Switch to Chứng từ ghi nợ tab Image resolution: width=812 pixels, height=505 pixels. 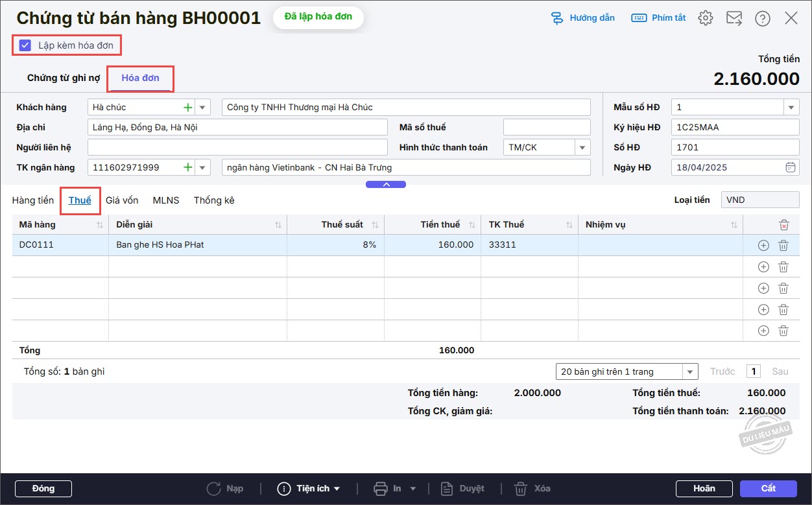click(x=64, y=78)
